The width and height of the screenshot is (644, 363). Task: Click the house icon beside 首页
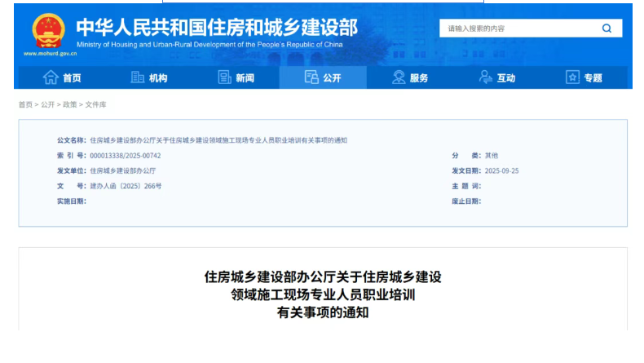(51, 77)
